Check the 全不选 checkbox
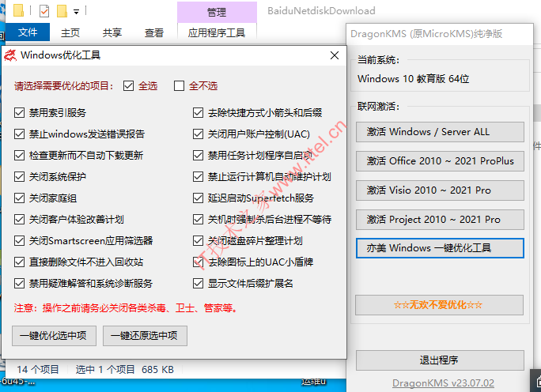The width and height of the screenshot is (541, 392). point(179,86)
